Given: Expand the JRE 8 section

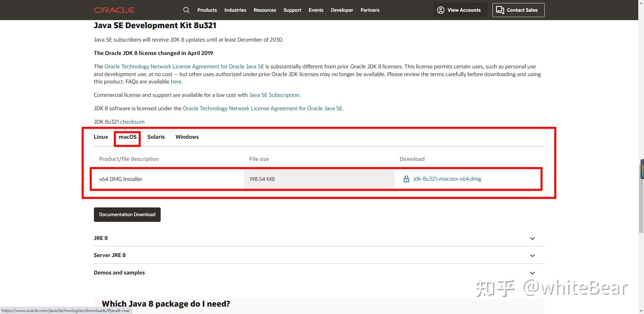Looking at the screenshot, I should (319, 238).
